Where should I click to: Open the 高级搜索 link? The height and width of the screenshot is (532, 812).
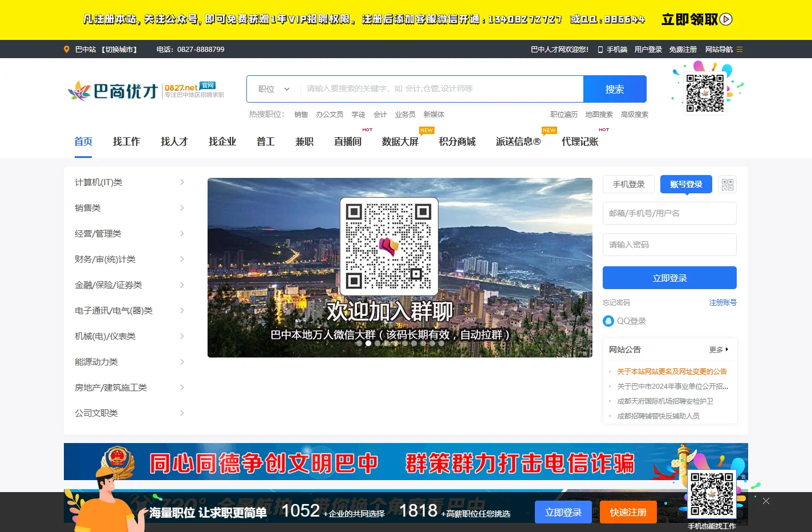point(635,115)
